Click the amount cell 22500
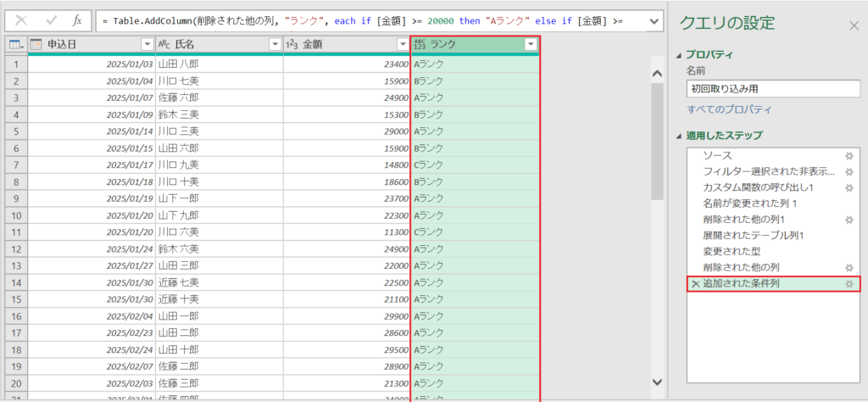This screenshot has width=868, height=402. click(347, 282)
